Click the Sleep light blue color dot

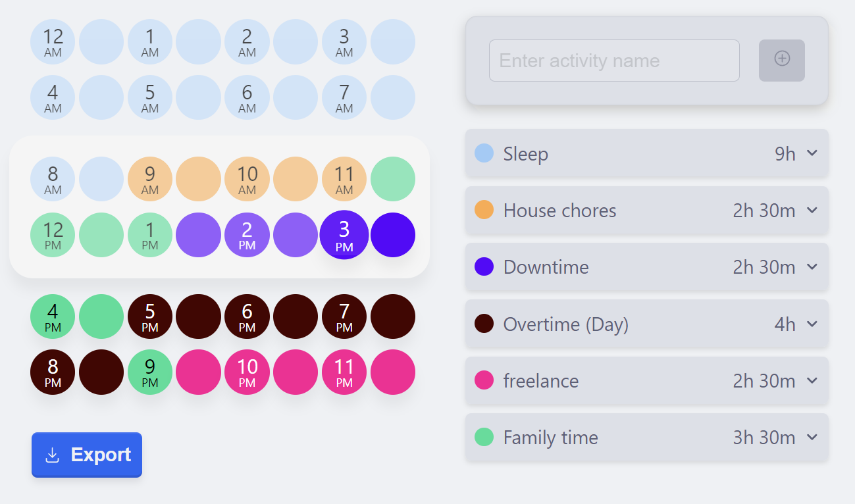pos(484,153)
